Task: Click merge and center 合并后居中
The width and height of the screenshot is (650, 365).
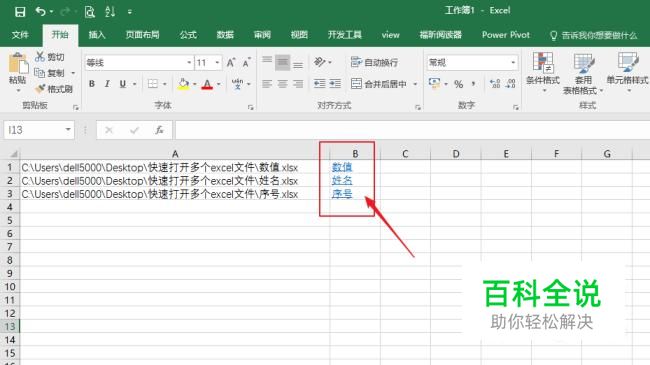Action: pos(379,84)
